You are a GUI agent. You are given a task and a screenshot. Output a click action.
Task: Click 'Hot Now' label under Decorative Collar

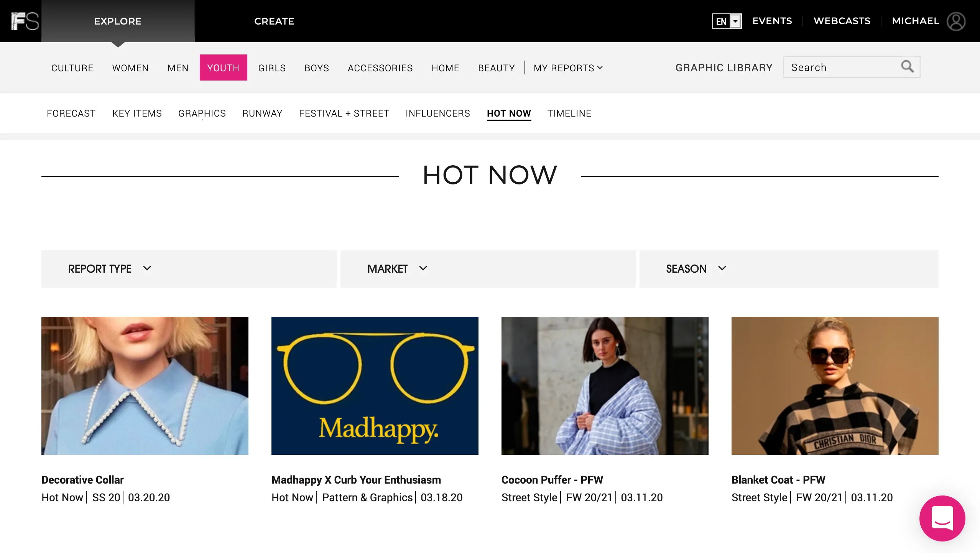point(62,497)
